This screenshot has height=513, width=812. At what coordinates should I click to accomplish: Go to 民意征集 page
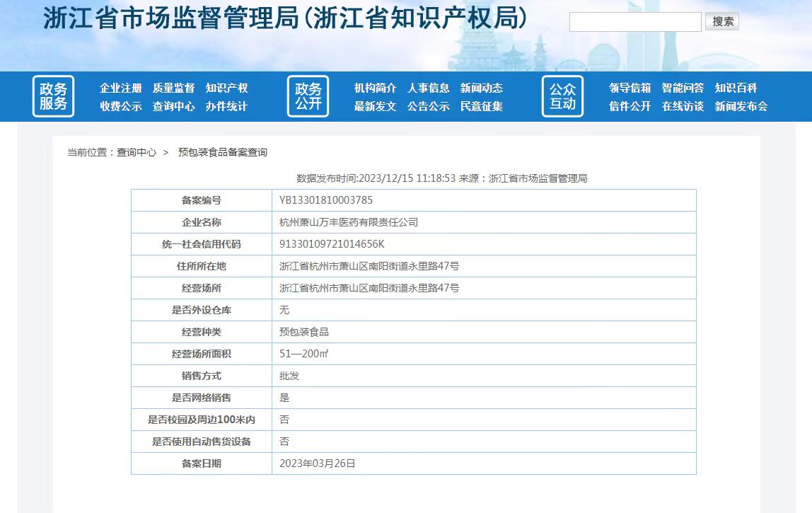coord(482,106)
